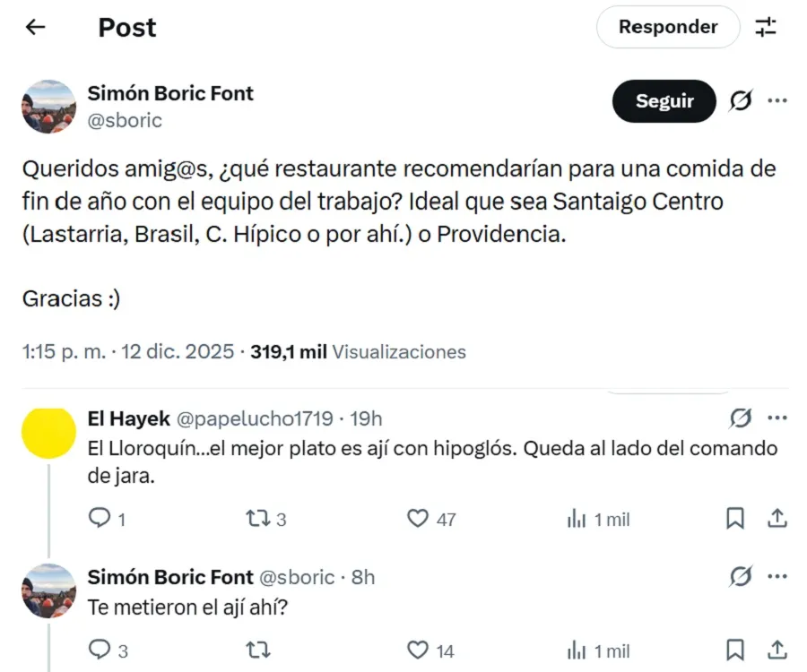Screen dimensions: 807x672
Task: Follow Simón Boric Font with Seguir
Action: coord(664,101)
